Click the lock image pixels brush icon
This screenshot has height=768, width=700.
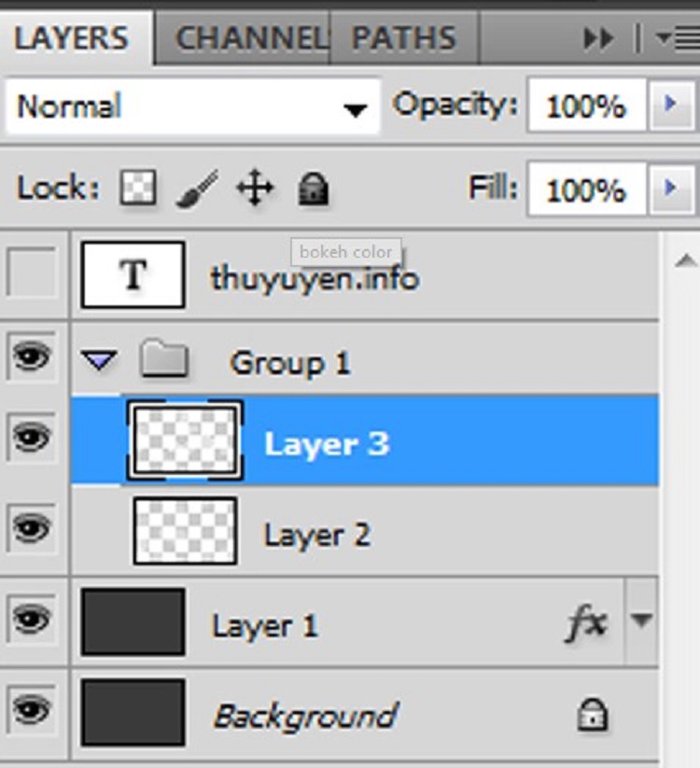point(198,189)
